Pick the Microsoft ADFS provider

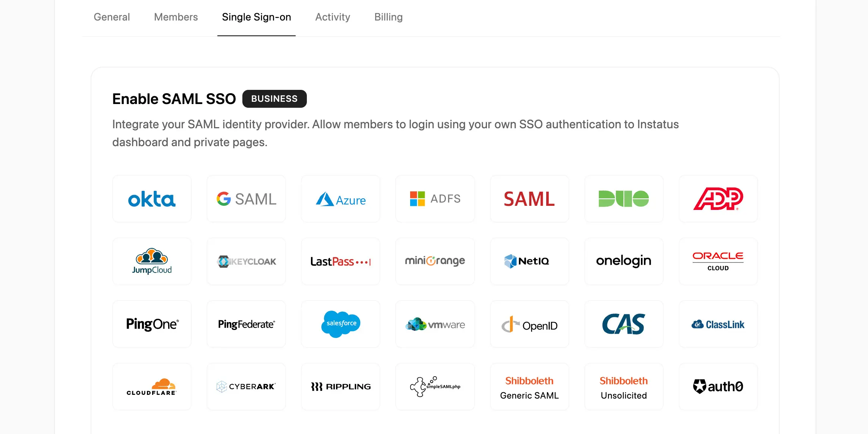435,199
